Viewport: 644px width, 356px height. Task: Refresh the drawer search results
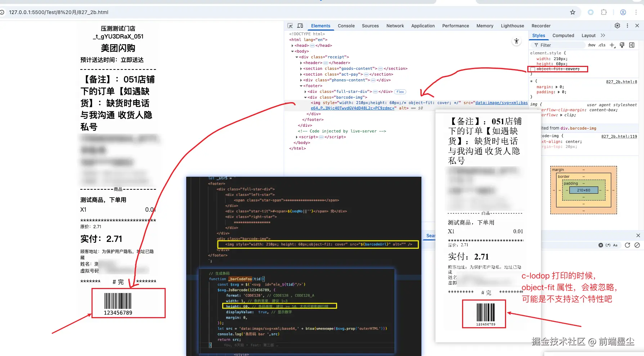627,245
